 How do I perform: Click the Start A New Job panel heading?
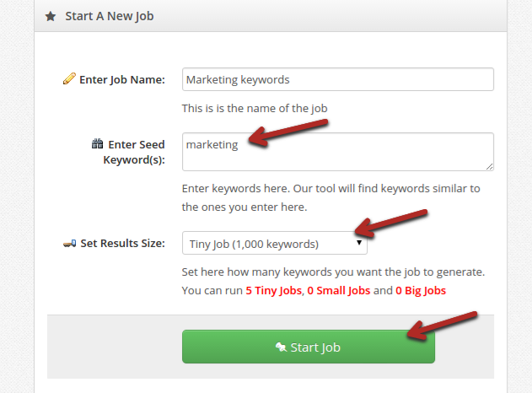click(x=110, y=16)
